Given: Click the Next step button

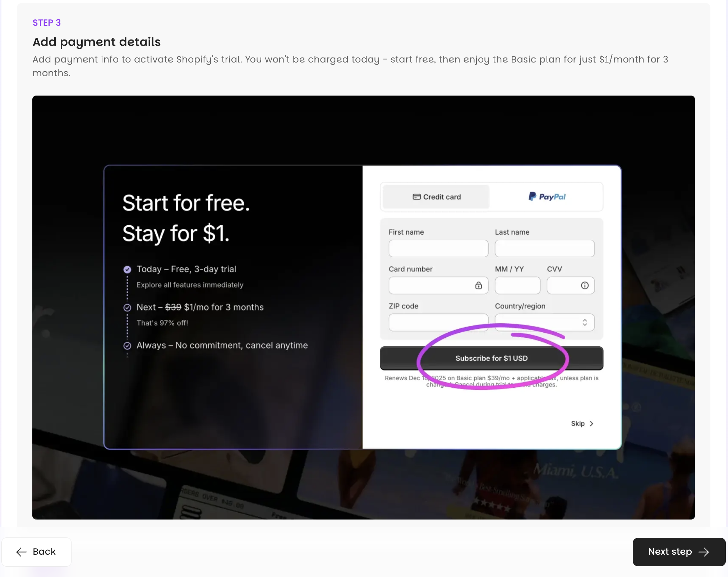Looking at the screenshot, I should pos(679,551).
